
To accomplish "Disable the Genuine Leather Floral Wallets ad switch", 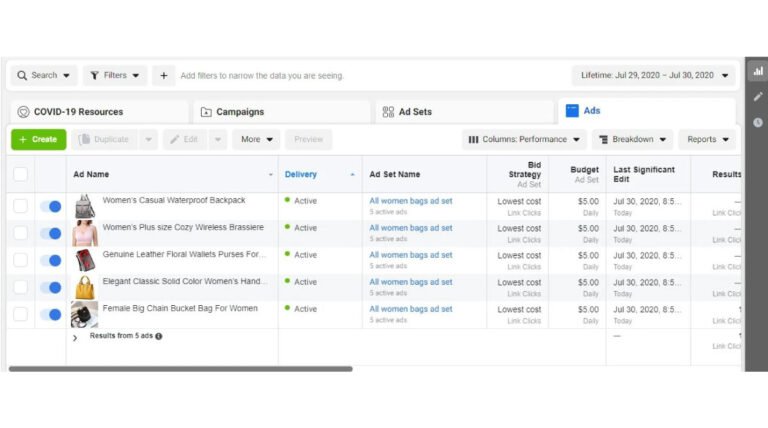I will (x=50, y=260).
